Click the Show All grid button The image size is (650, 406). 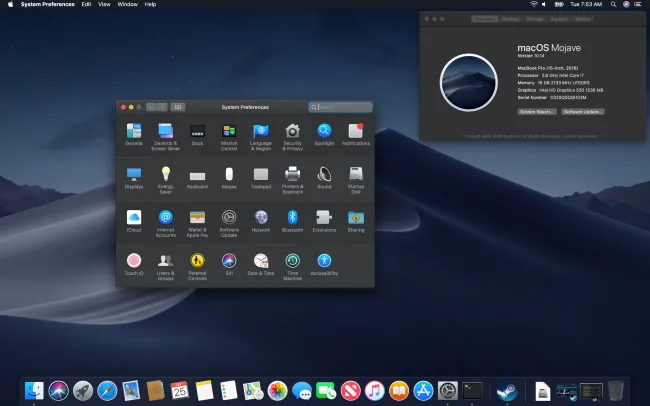tap(178, 106)
